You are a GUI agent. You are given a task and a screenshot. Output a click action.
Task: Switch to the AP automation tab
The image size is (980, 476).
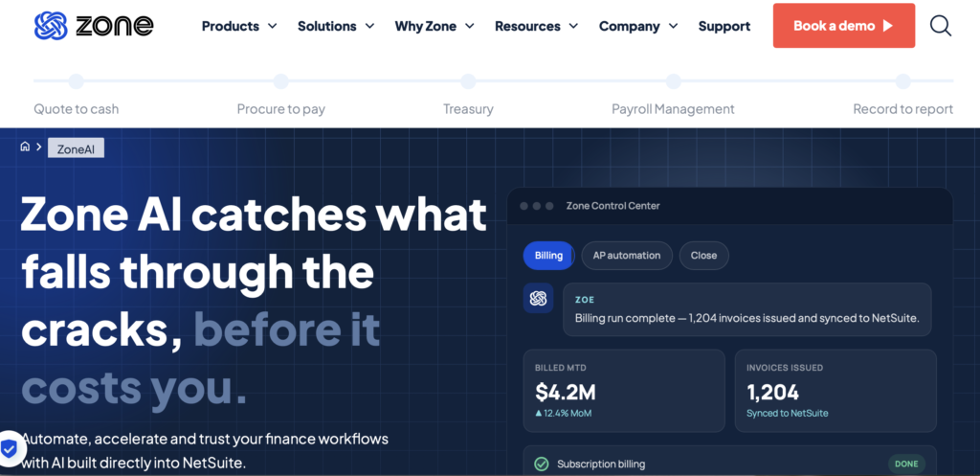[627, 255]
